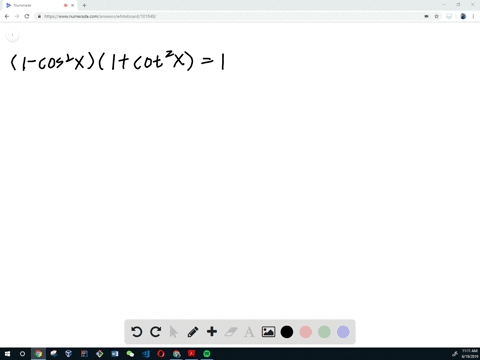Open a new browser tab
Screen dimensions: 480x360
click(84, 5)
